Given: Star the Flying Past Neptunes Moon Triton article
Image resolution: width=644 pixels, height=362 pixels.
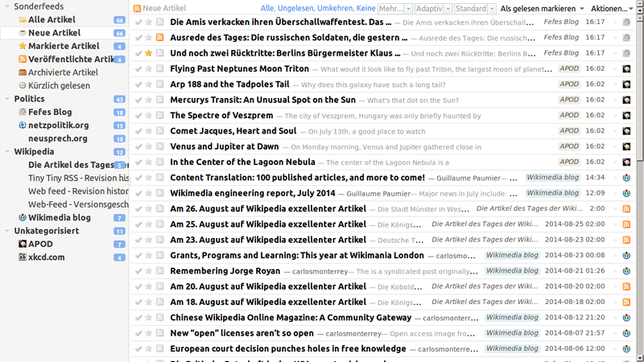Looking at the screenshot, I should click(149, 69).
